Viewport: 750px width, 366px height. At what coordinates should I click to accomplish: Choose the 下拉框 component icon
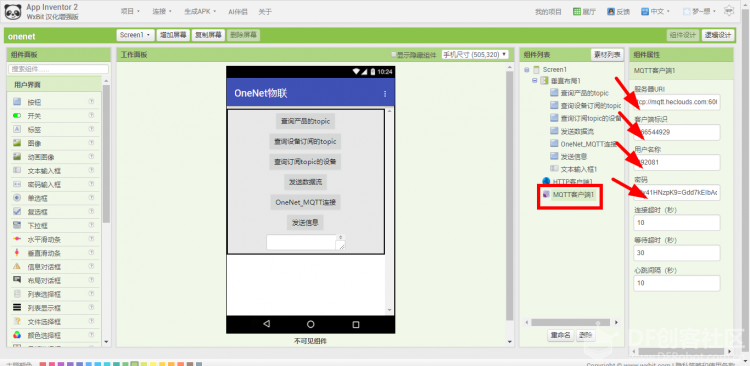17,225
